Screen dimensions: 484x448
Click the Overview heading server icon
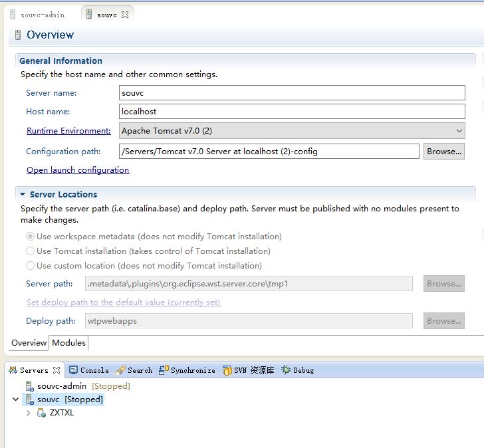tap(18, 35)
